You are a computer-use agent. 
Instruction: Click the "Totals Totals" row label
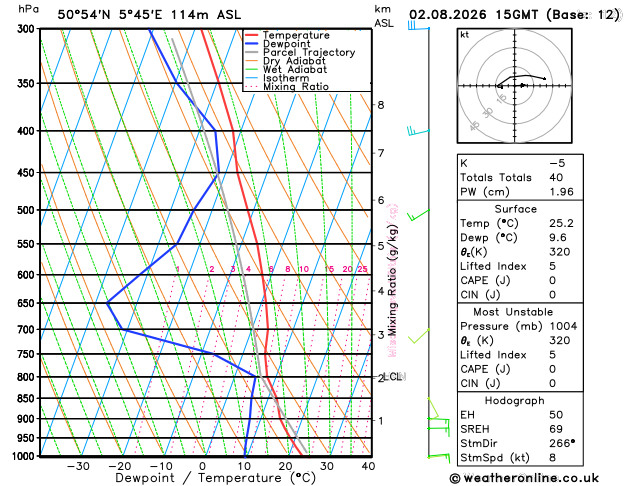pos(496,178)
